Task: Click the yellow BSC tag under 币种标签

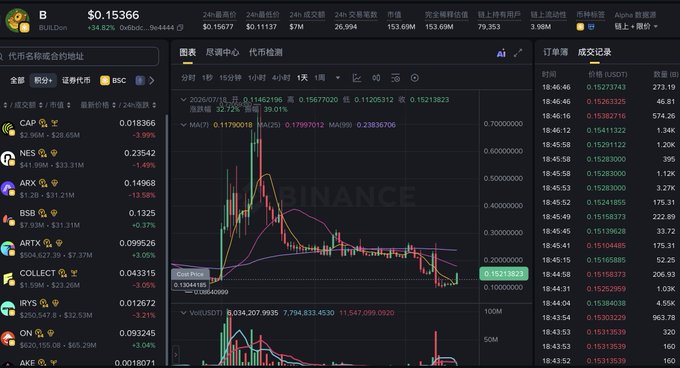Action: (x=580, y=27)
